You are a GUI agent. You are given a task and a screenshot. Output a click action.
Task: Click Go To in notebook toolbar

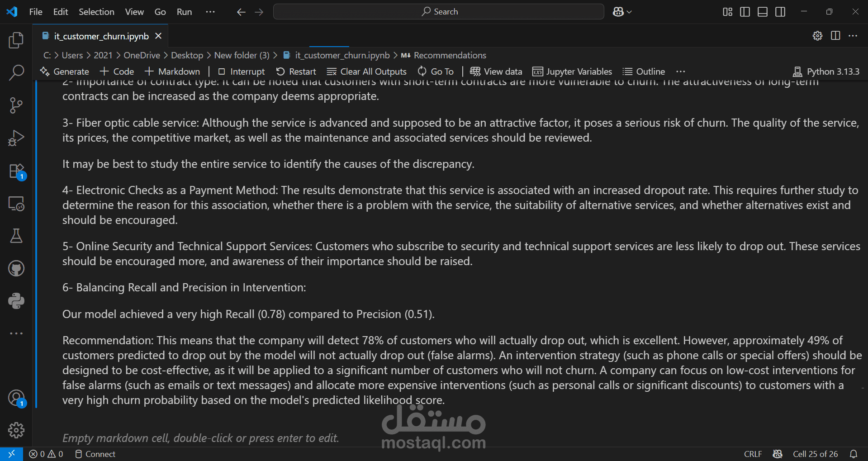[x=436, y=71]
